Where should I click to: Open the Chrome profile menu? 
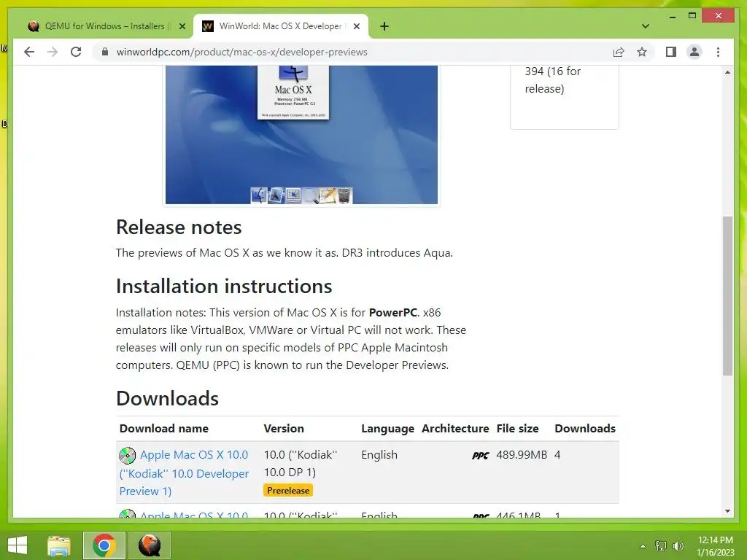click(694, 52)
